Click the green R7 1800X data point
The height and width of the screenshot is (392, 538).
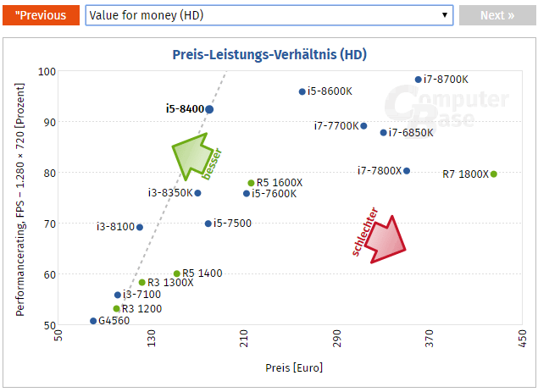pos(494,174)
